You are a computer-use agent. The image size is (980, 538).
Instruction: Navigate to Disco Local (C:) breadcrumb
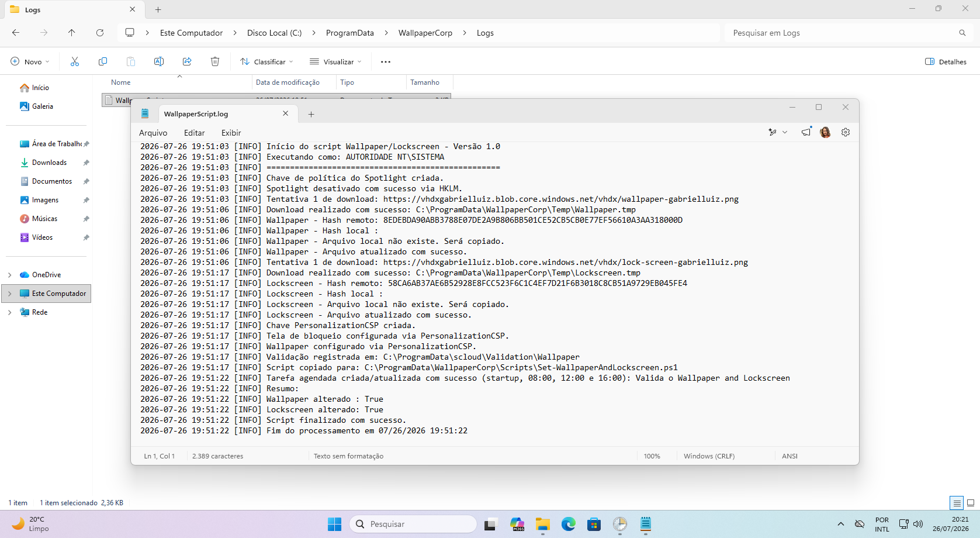click(x=275, y=33)
